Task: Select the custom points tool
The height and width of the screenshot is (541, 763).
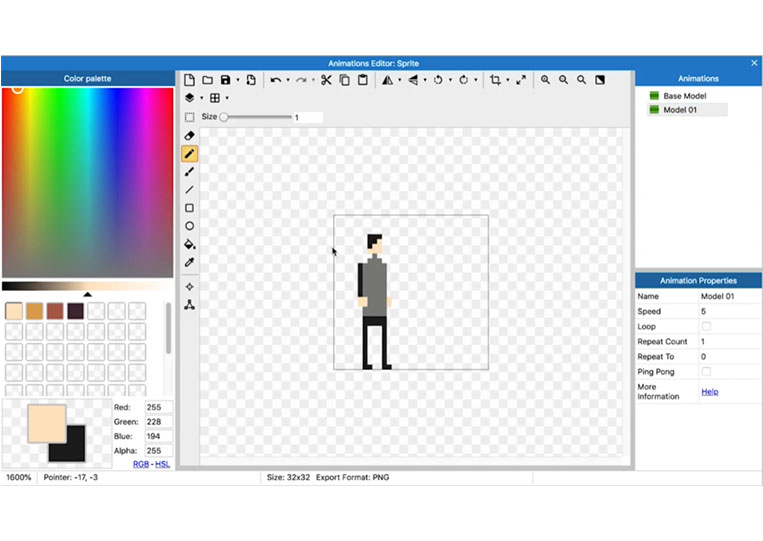Action: pos(190,305)
